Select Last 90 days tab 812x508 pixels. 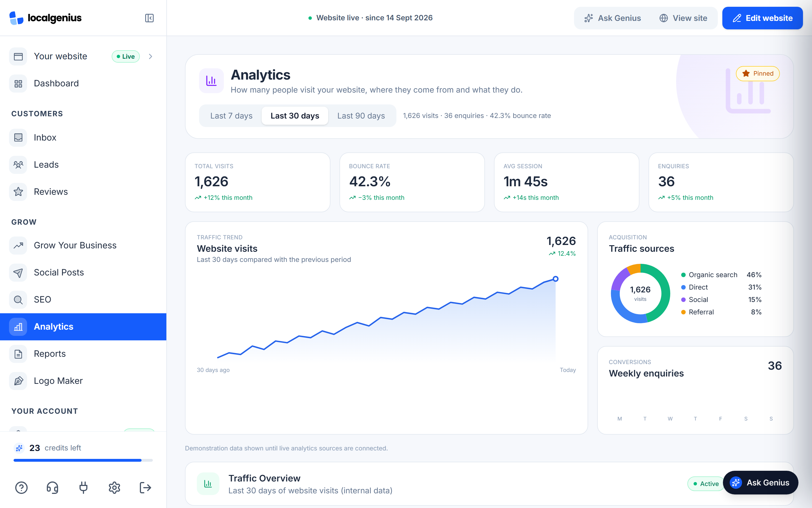click(x=361, y=116)
